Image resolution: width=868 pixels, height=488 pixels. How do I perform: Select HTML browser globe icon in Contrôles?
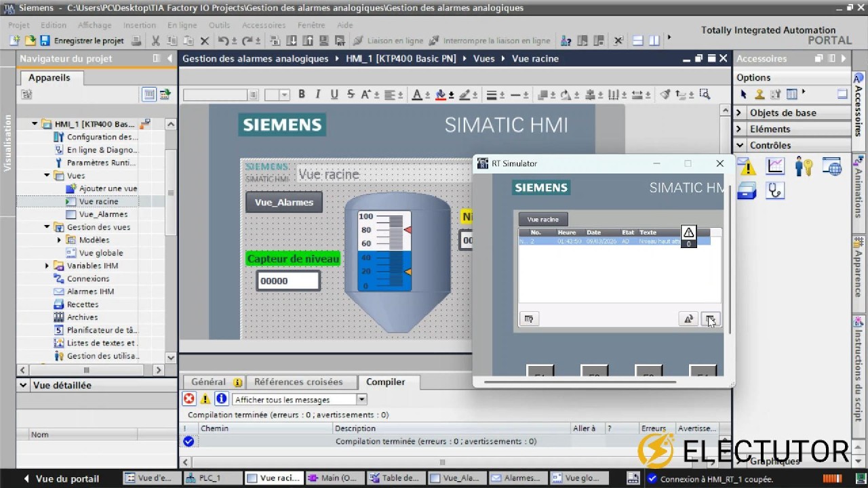point(832,166)
